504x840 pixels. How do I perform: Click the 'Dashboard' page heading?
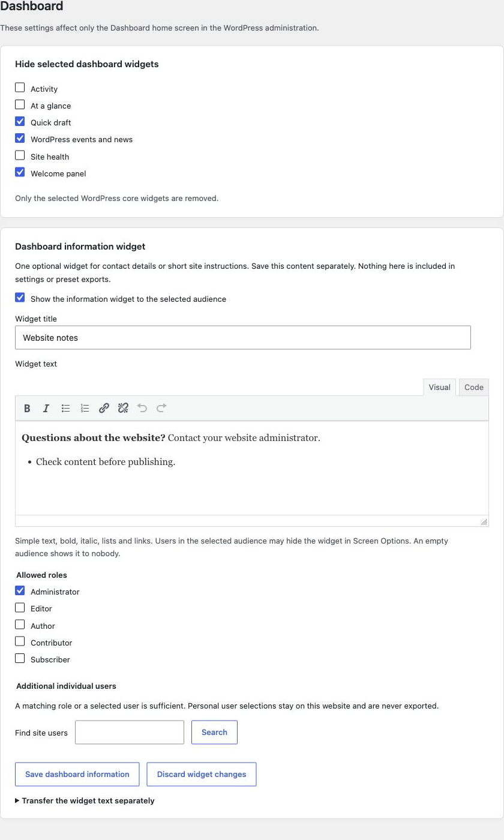point(31,6)
